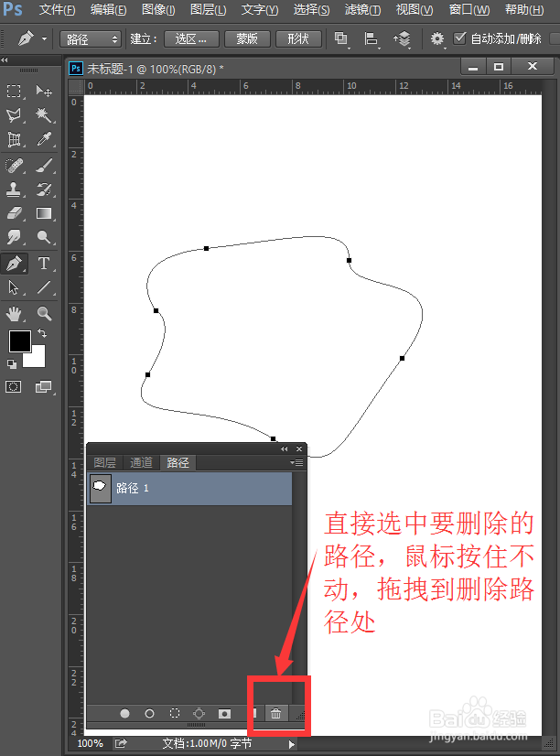Open the 图层(L) menu
560x756 pixels.
coord(209,10)
